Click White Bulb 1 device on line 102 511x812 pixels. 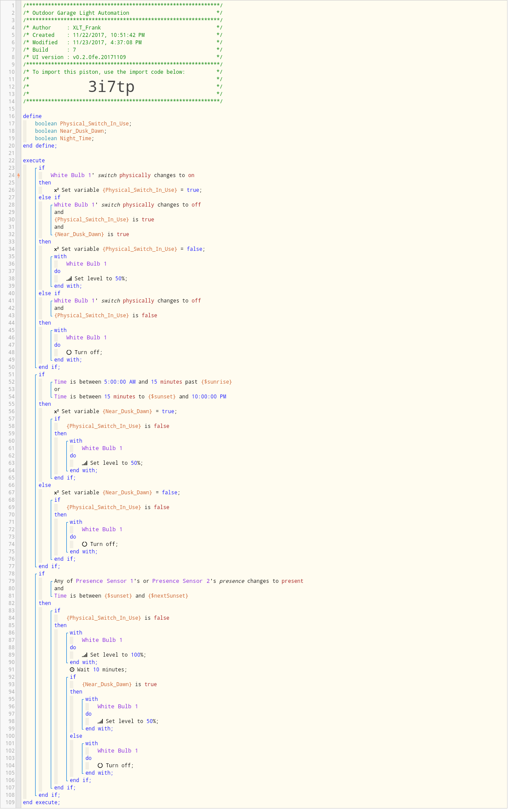[118, 751]
